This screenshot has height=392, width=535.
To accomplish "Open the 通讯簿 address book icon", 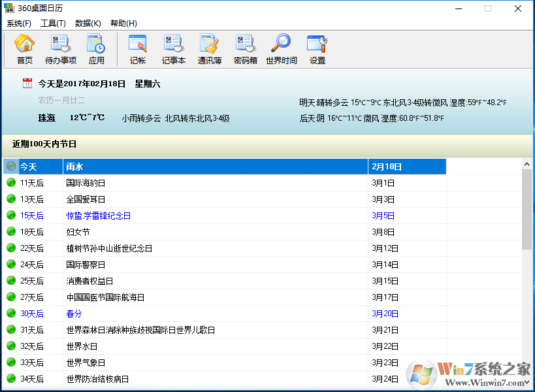I will pyautogui.click(x=210, y=49).
